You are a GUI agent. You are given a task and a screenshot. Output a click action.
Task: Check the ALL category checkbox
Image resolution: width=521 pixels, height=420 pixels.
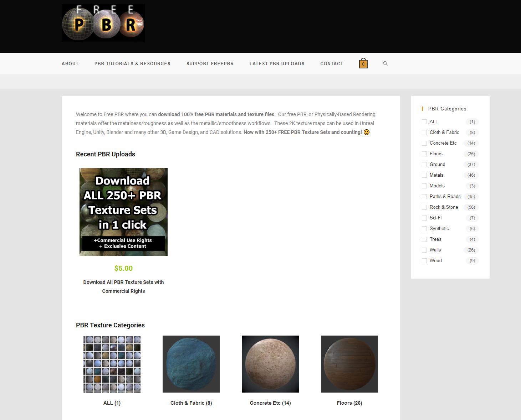[424, 122]
